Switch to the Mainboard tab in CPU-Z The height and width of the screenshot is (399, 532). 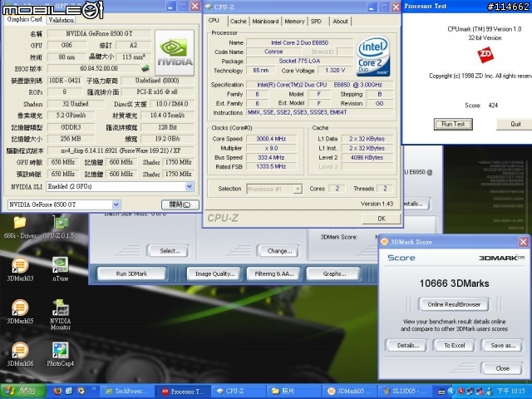tap(265, 22)
